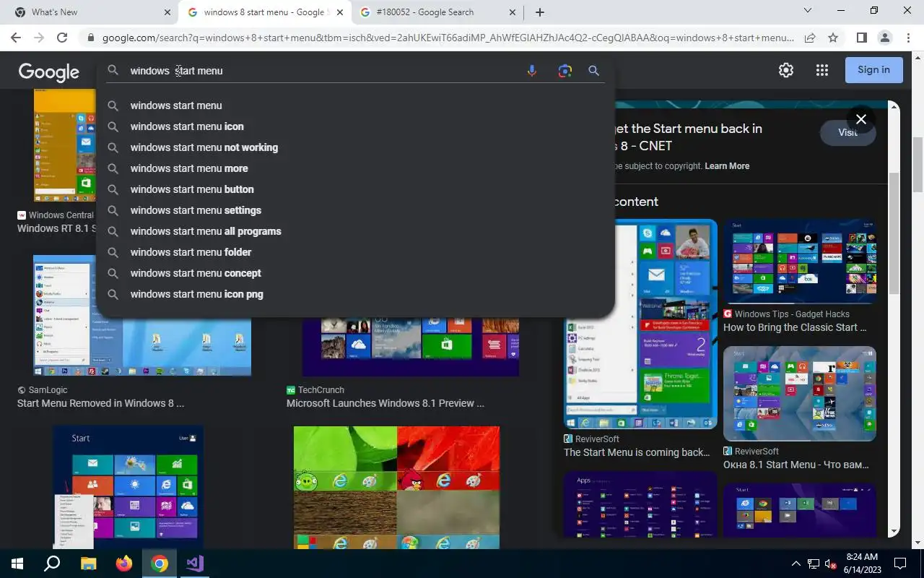This screenshot has width=924, height=578.
Task: Open Angry Birds tiles image thumbnail
Action: point(396,488)
